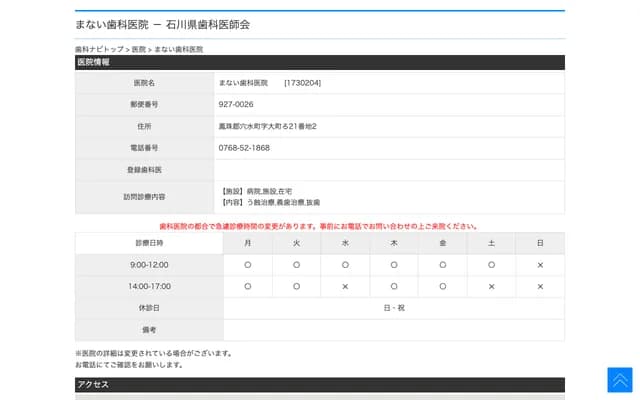Click the まない歯科医院 breadcrumb item

(178, 49)
